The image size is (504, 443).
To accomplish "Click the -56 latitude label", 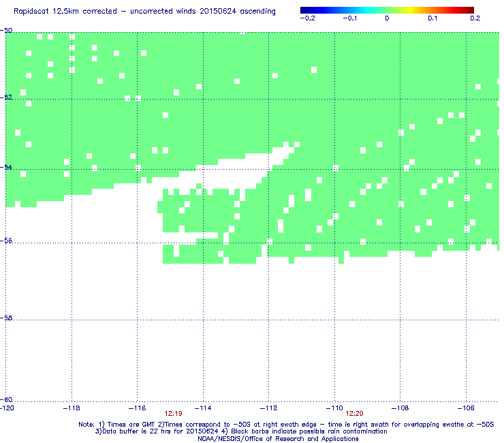I will pyautogui.click(x=6, y=241).
